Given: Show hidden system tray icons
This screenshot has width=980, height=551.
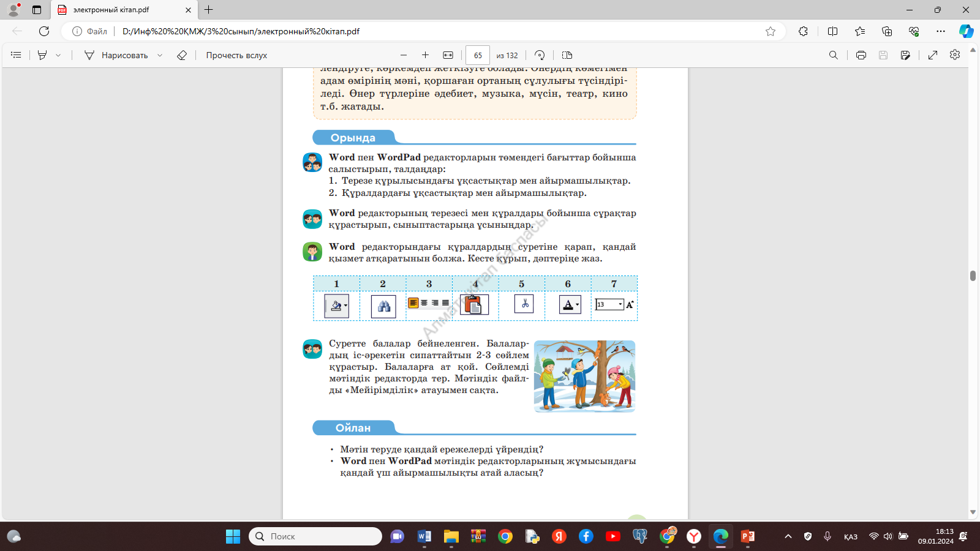Looking at the screenshot, I should pyautogui.click(x=788, y=536).
